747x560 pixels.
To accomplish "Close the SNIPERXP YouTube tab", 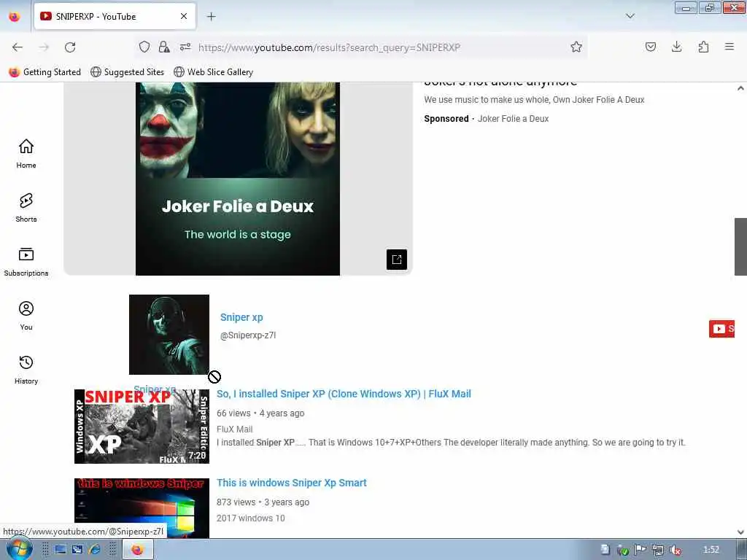I will pos(184,16).
